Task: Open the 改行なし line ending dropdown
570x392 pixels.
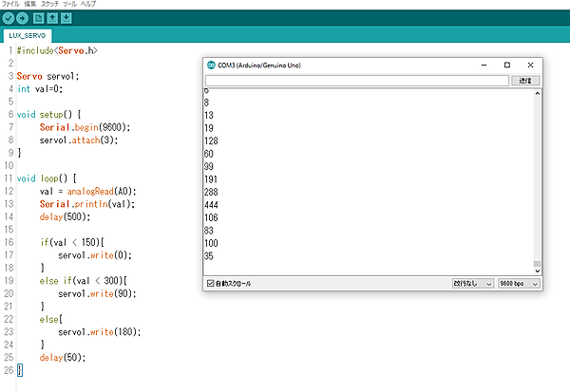Action: pos(473,283)
